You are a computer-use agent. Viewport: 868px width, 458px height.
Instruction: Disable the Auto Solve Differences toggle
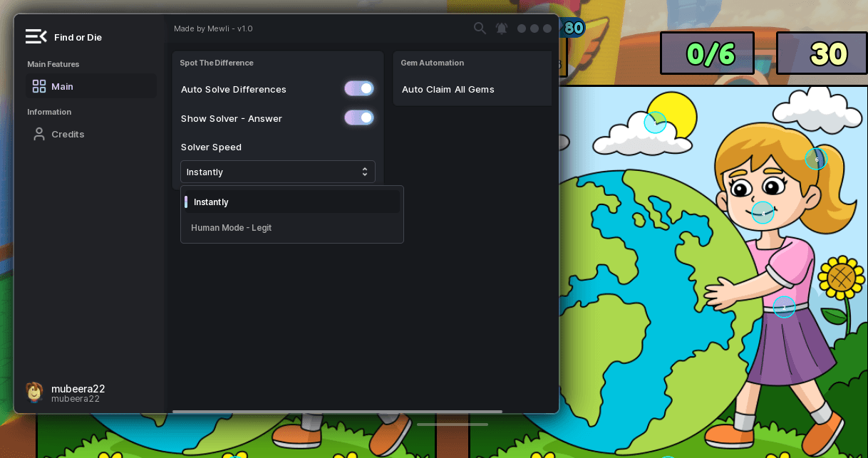click(x=359, y=88)
